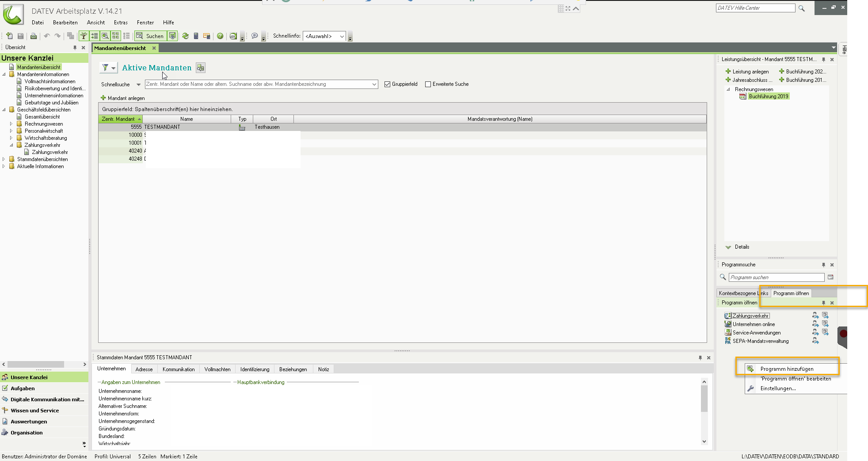
Task: Open Zahlungsverkehr program icon in the list
Action: tap(728, 316)
